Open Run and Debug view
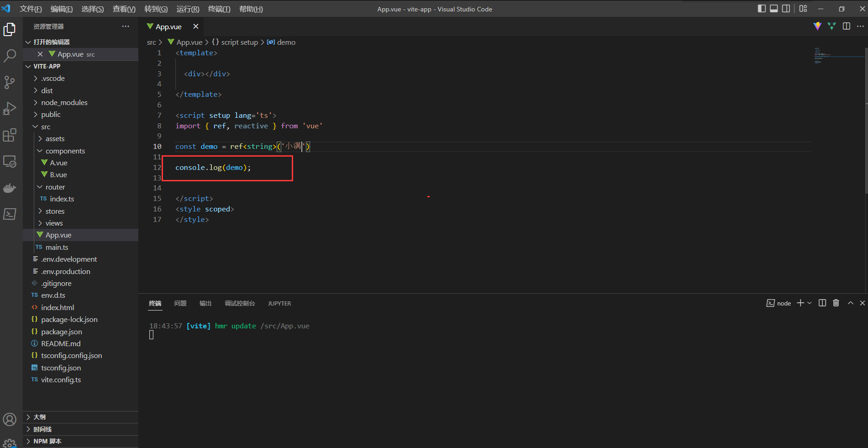This screenshot has width=868, height=448. (x=10, y=109)
